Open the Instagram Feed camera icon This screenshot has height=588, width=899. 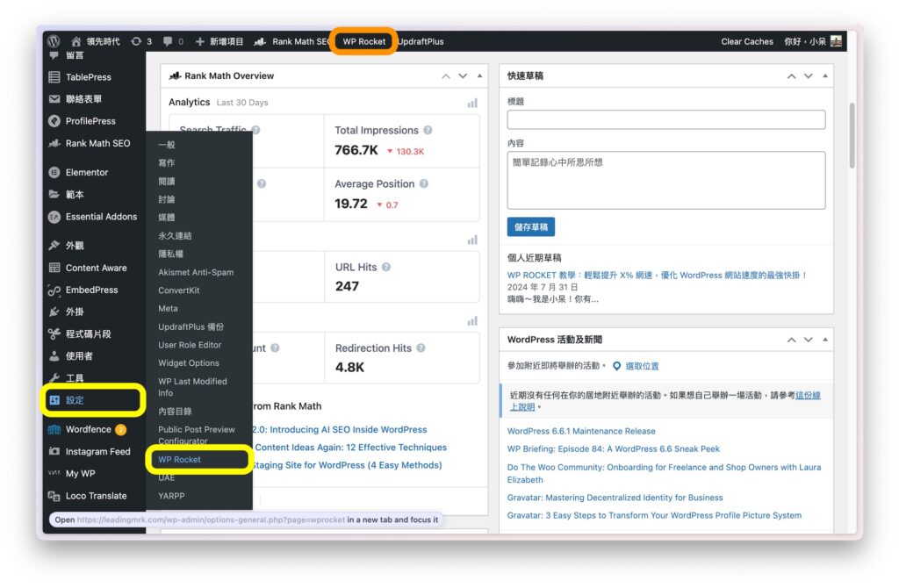(54, 452)
